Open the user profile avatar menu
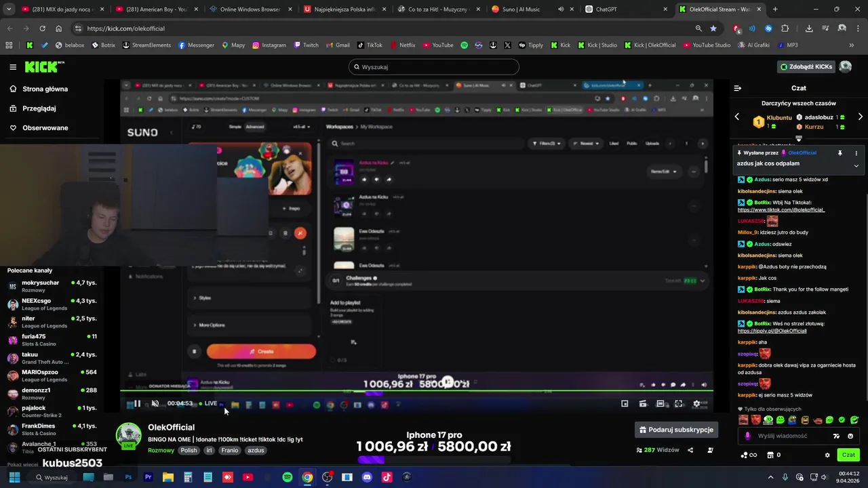The image size is (868, 488). point(846,67)
